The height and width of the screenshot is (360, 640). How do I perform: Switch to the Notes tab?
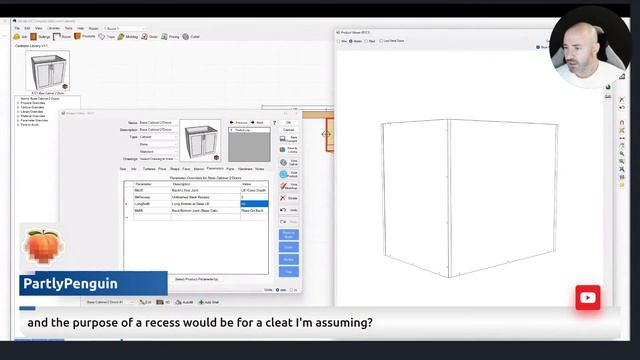(x=260, y=169)
